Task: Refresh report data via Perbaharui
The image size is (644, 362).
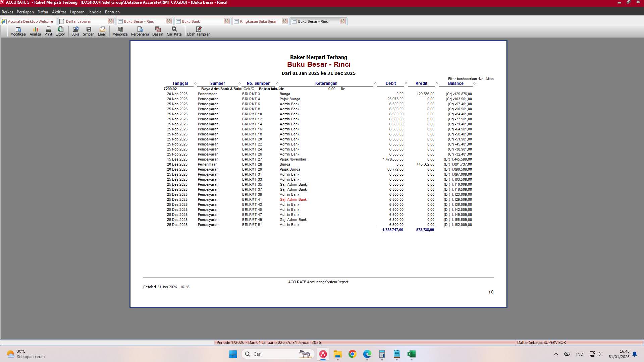Action: coord(140,31)
